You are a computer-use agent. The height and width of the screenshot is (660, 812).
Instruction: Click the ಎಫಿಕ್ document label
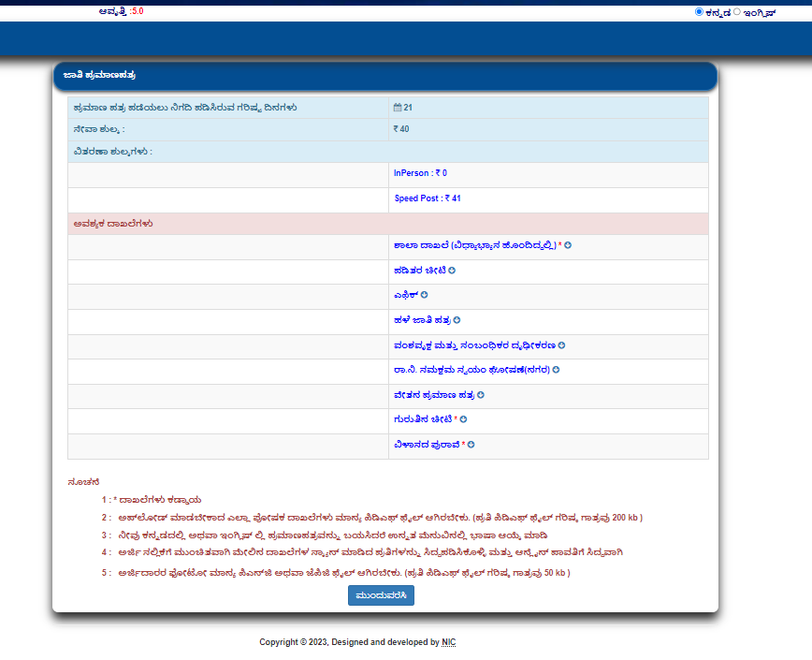[x=405, y=295]
